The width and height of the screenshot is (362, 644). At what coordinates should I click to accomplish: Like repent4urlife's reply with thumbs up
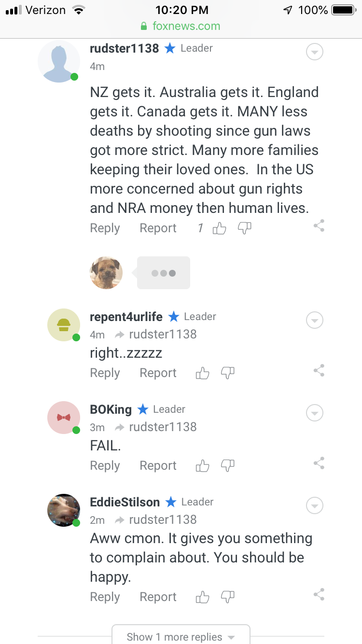[x=203, y=373]
